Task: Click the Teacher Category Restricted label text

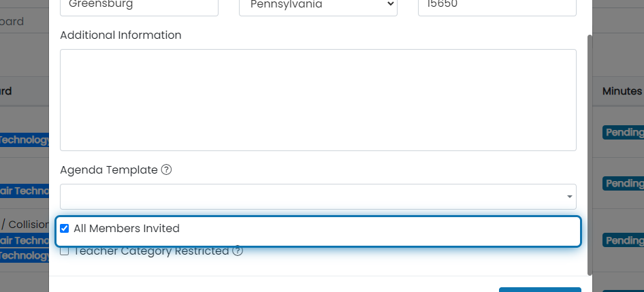Action: 151,250
